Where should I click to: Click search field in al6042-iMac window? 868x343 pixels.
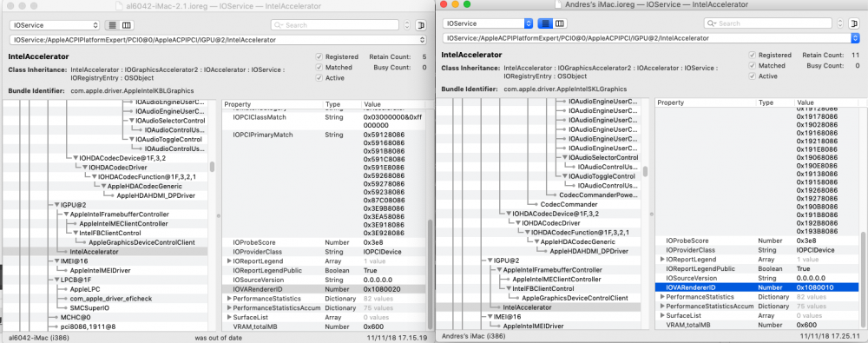(335, 25)
